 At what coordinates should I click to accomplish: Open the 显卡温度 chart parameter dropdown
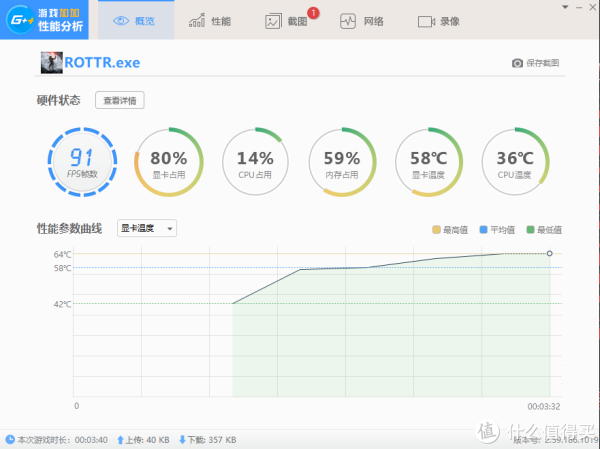[147, 228]
